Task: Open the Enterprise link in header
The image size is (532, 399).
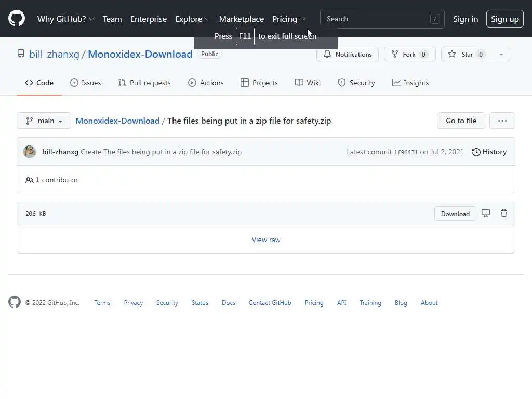Action: pos(149,19)
